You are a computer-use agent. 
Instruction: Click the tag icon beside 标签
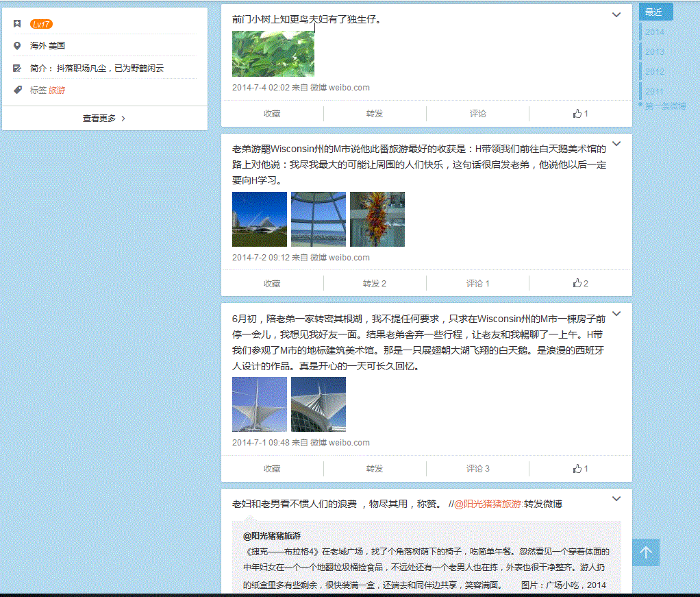pyautogui.click(x=17, y=90)
